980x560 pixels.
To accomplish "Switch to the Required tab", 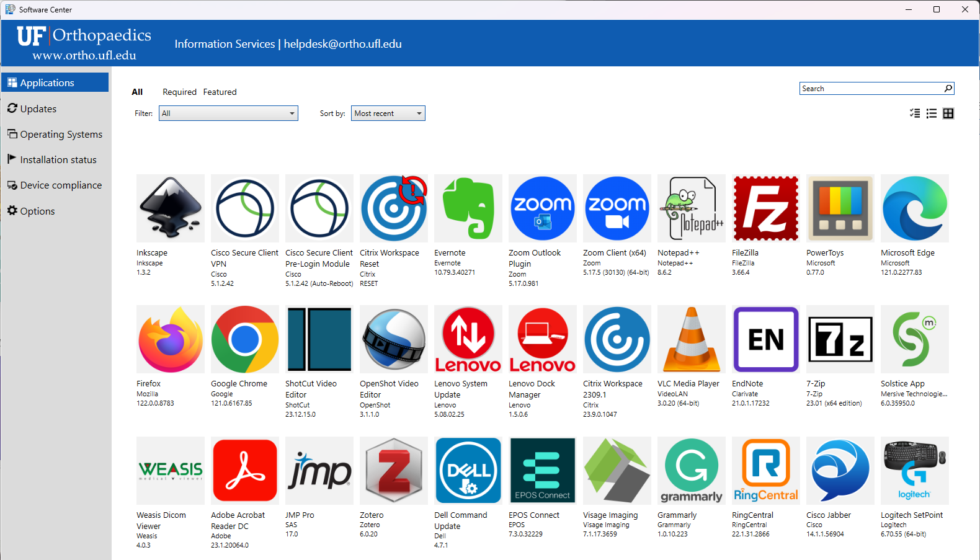I will 179,92.
